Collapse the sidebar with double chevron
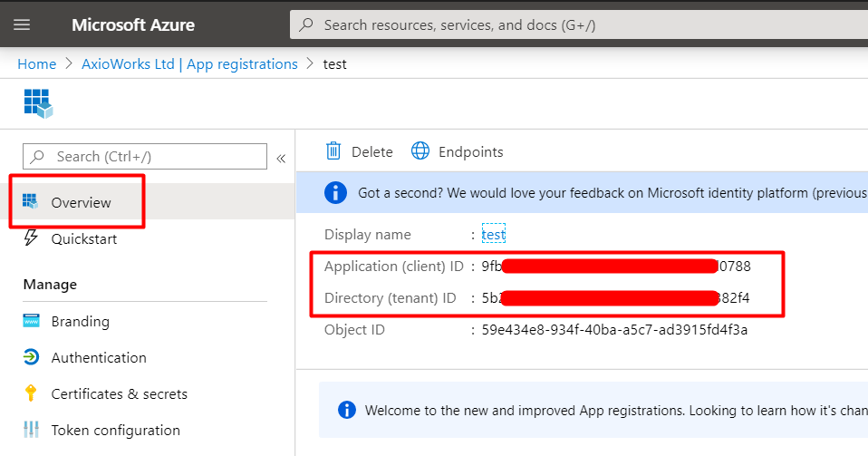The image size is (868, 456). [281, 159]
